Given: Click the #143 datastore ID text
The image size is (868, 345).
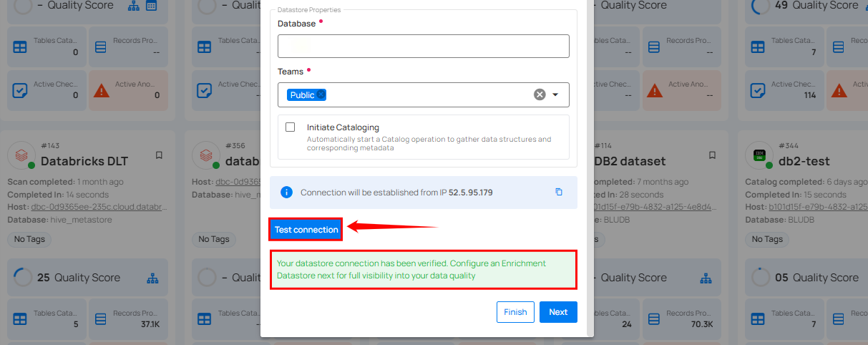Looking at the screenshot, I should 51,146.
